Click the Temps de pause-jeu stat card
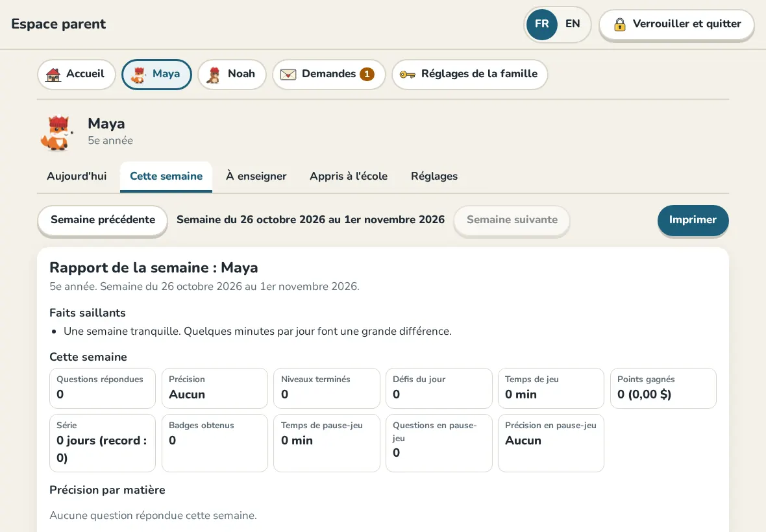Image resolution: width=766 pixels, height=532 pixels. coord(327,443)
